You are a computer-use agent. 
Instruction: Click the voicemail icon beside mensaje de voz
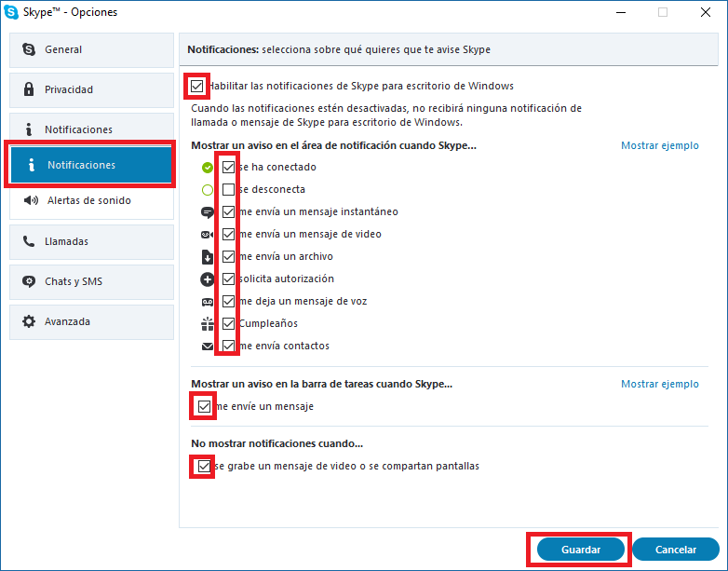[207, 302]
